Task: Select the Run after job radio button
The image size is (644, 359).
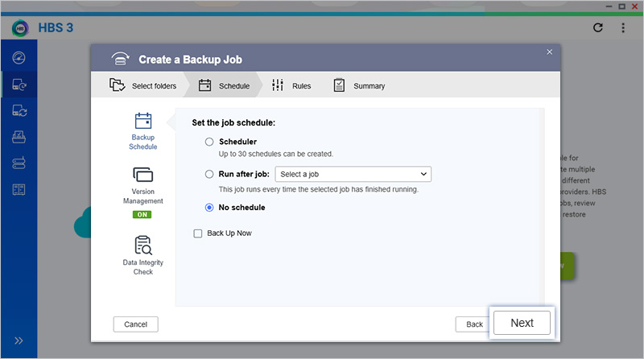Action: (209, 174)
